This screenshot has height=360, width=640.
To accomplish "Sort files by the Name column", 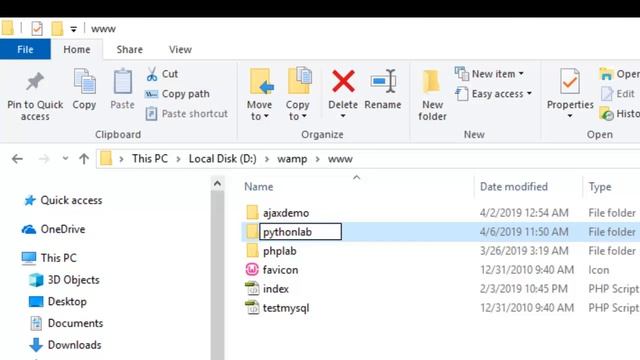I will click(x=259, y=187).
